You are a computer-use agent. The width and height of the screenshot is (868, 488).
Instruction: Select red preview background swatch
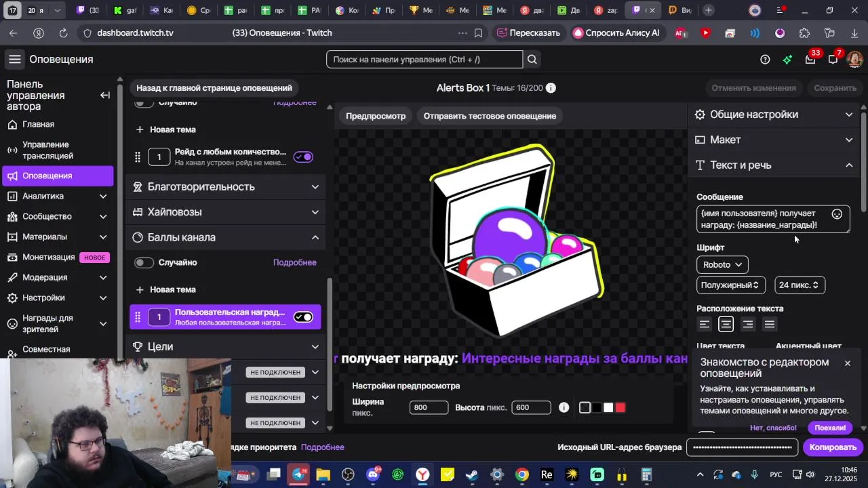click(x=620, y=407)
